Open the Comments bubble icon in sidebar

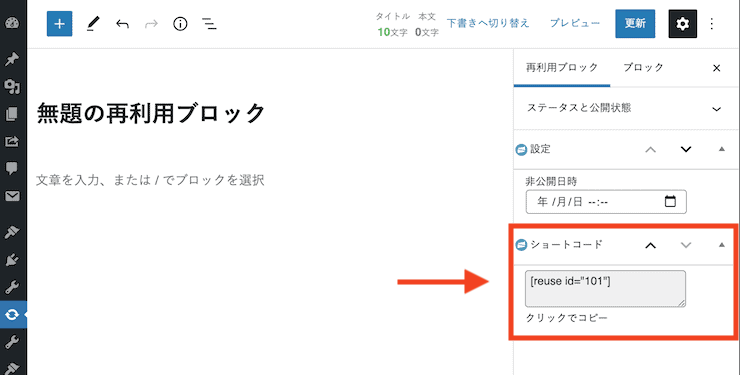click(x=12, y=168)
